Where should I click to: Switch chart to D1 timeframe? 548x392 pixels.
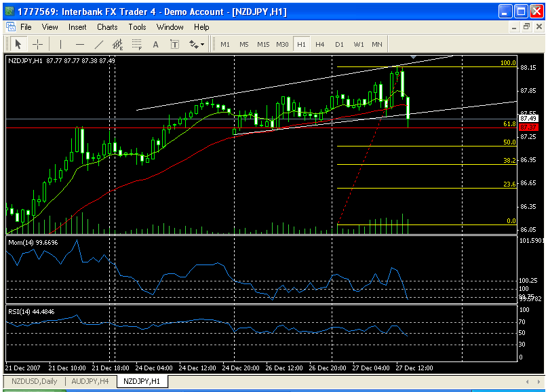tap(339, 44)
